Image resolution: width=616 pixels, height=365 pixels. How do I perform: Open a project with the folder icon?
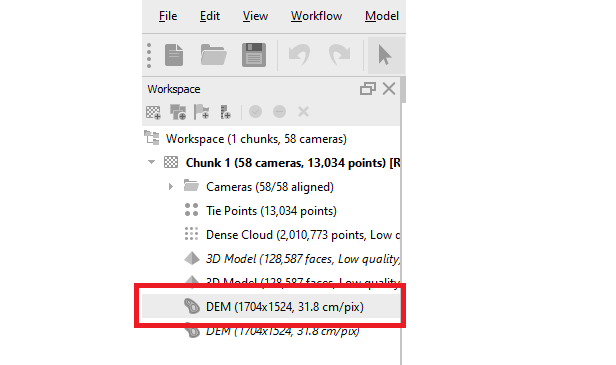[x=213, y=55]
